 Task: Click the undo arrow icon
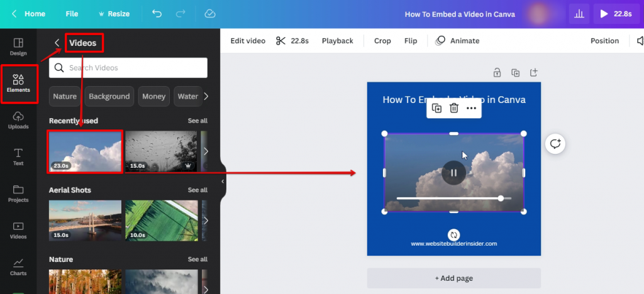coord(157,14)
